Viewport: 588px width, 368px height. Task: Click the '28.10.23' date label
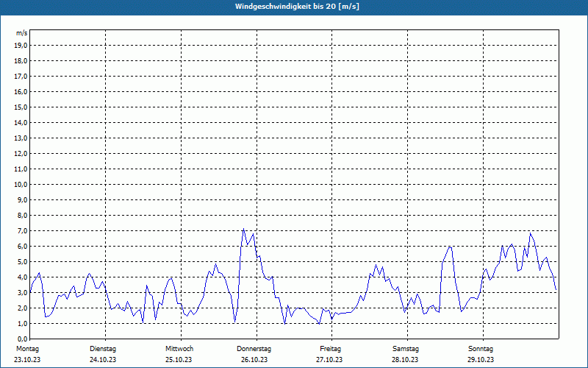click(x=406, y=360)
